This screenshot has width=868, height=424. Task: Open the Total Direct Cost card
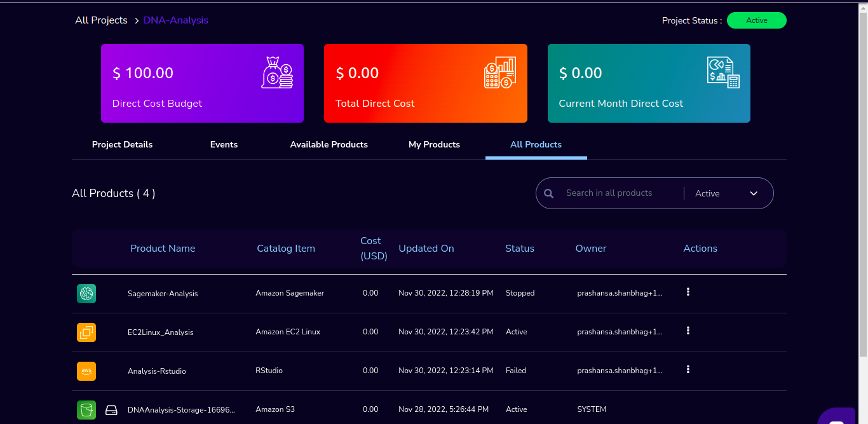[x=426, y=83]
